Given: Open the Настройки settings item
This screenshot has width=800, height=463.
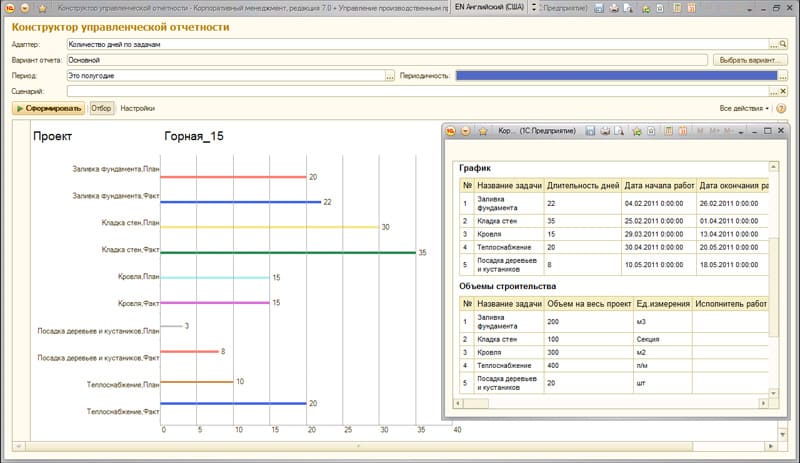Looking at the screenshot, I should [137, 108].
